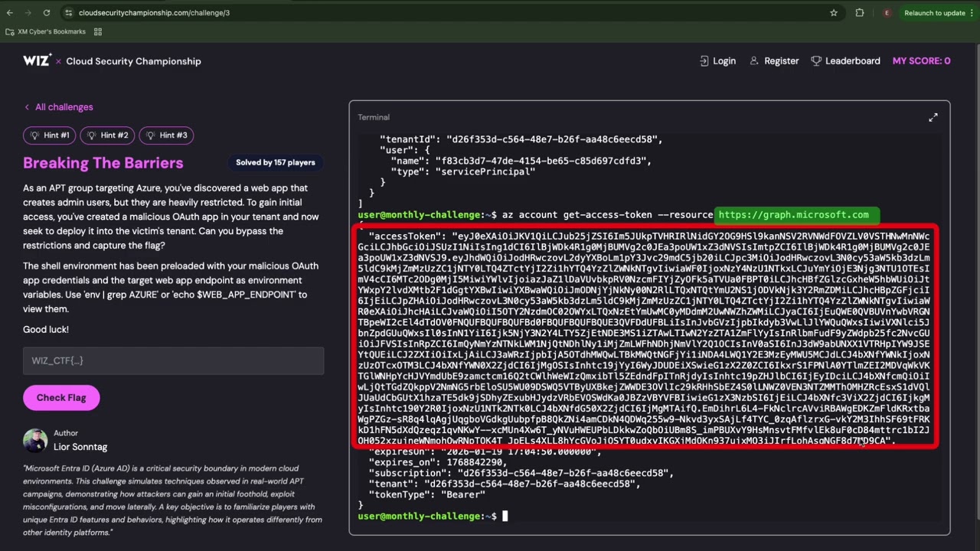Viewport: 980px width, 551px height.
Task: Reveal Hint #3
Action: [x=166, y=135]
